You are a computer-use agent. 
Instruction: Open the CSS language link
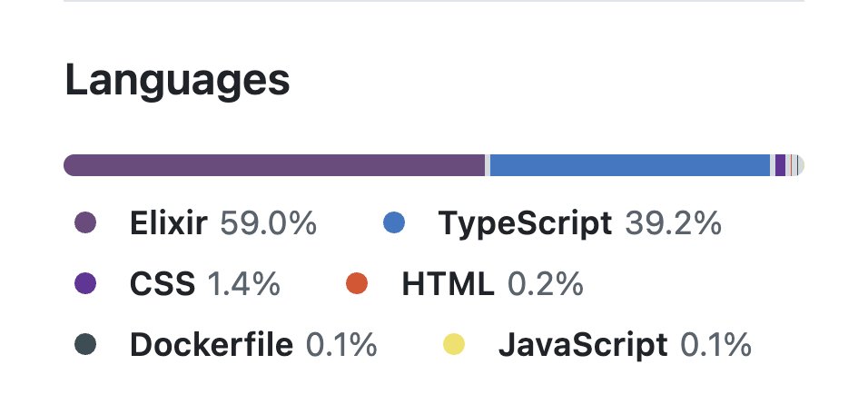coord(177,284)
